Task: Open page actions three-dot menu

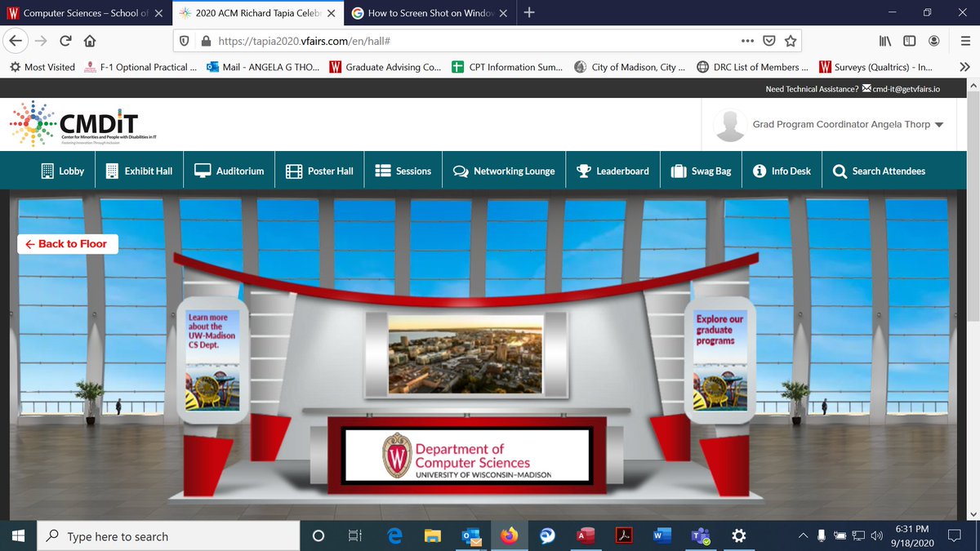Action: (x=747, y=41)
